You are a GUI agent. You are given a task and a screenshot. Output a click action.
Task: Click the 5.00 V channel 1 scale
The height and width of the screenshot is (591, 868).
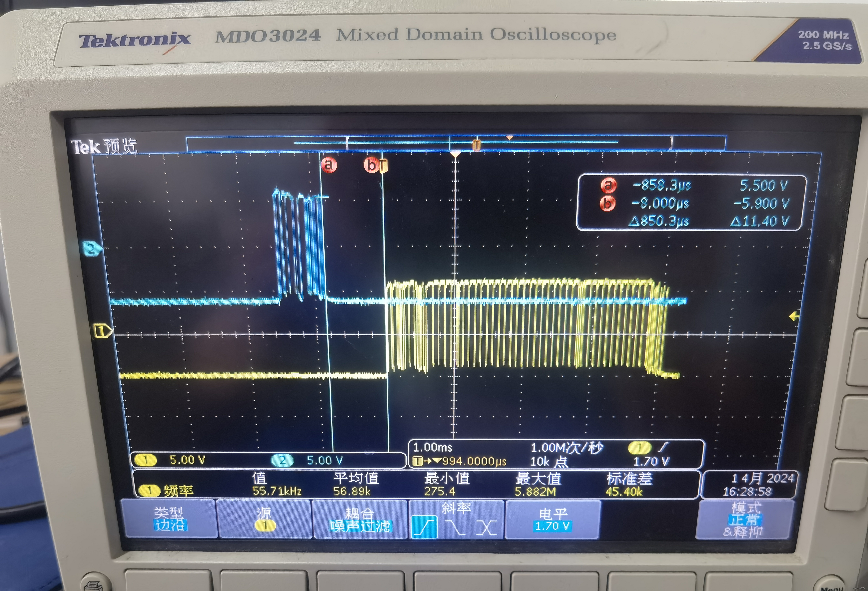click(187, 460)
